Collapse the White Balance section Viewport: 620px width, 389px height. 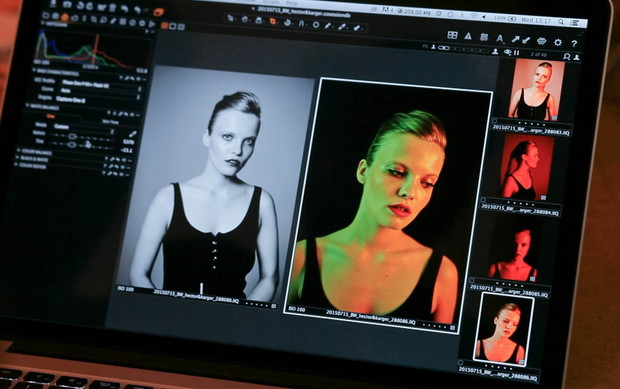tap(28, 106)
